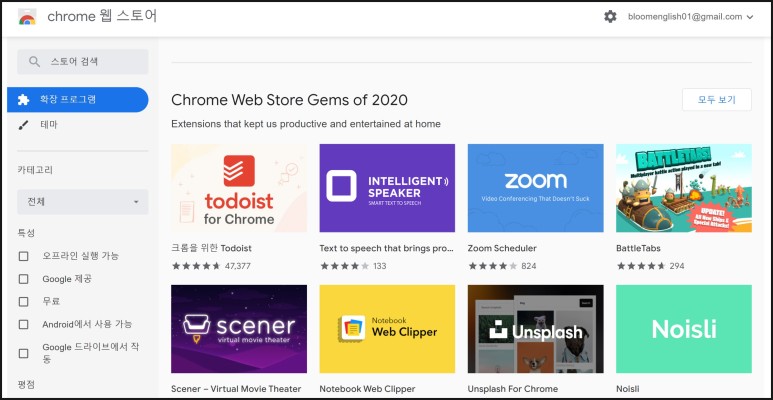Image resolution: width=773 pixels, height=400 pixels.
Task: Check the 오프라인 실행 가능 checkbox
Action: coord(23,256)
